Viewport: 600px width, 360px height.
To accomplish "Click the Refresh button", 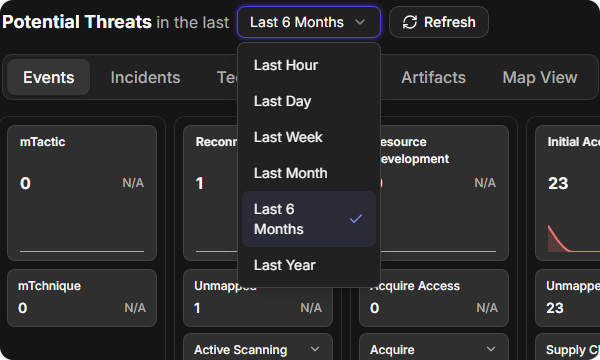I will click(x=439, y=22).
